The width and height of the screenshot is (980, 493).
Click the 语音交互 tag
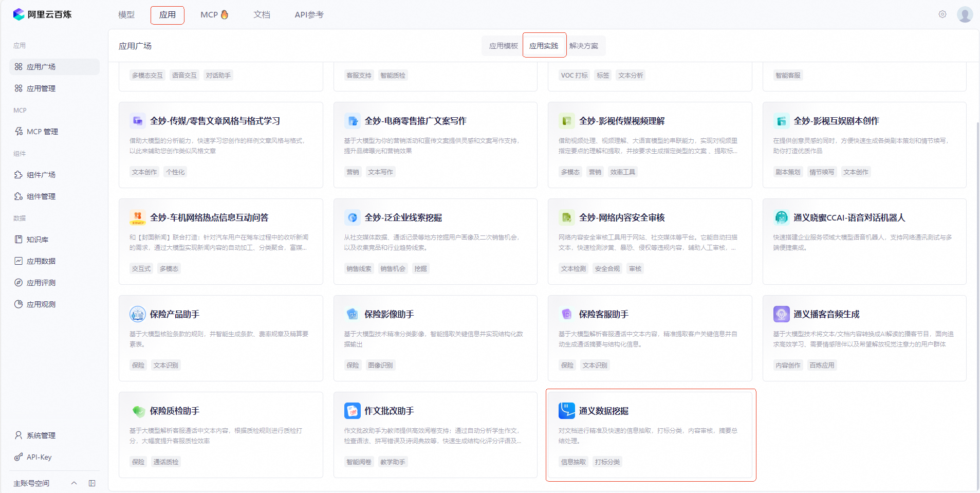click(184, 75)
